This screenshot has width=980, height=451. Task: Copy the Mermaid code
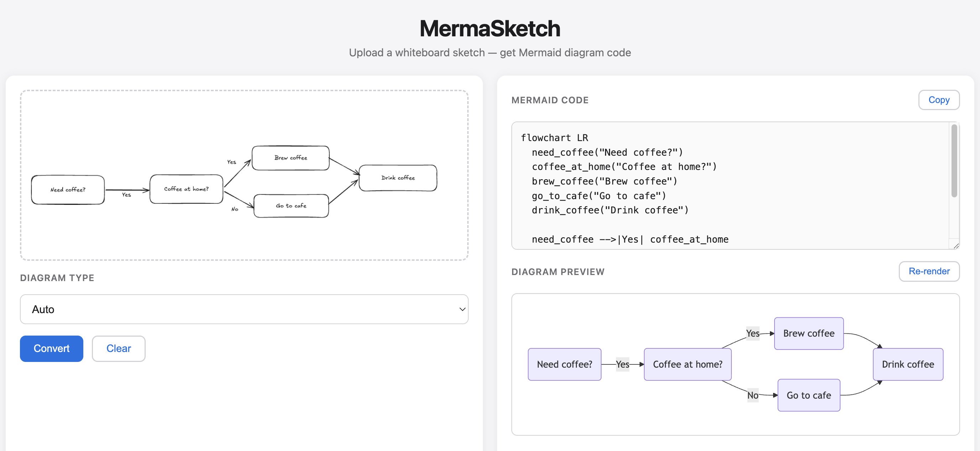click(x=939, y=100)
